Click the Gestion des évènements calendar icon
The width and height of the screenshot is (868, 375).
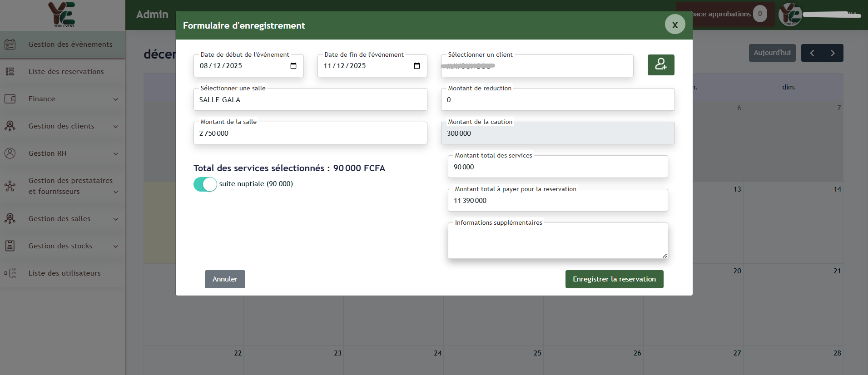point(10,44)
